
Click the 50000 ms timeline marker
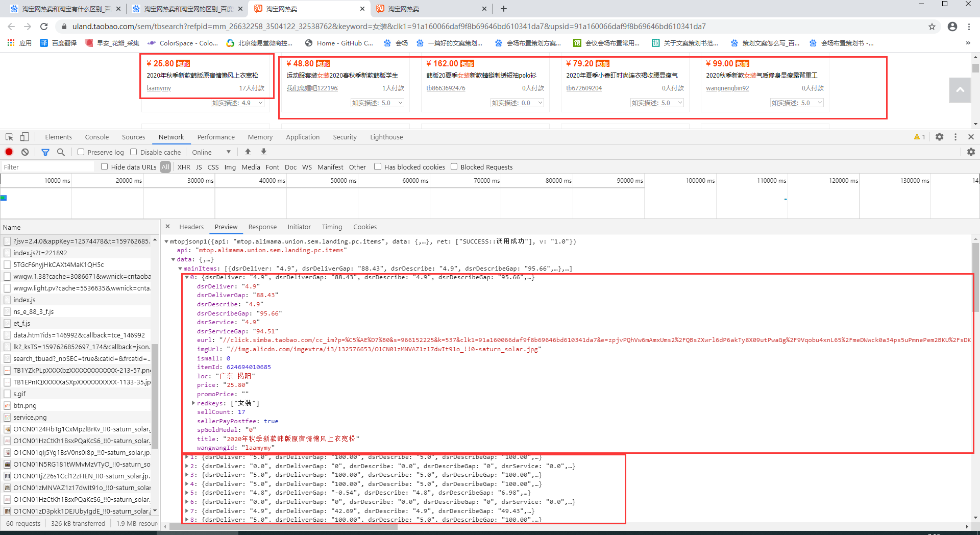tap(344, 180)
